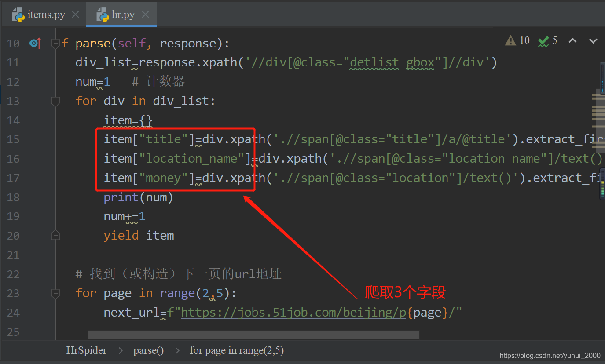Image resolution: width=605 pixels, height=364 pixels.
Task: Close the hr.py tab
Action: pyautogui.click(x=145, y=15)
